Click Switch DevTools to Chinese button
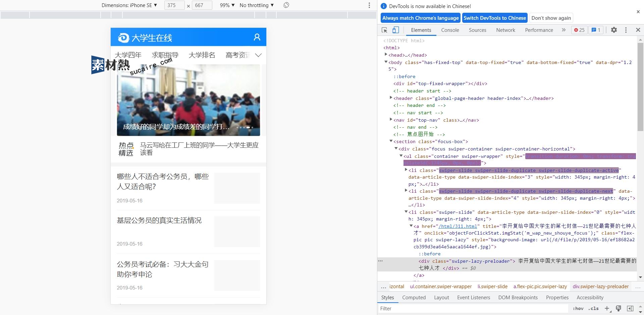 click(495, 18)
